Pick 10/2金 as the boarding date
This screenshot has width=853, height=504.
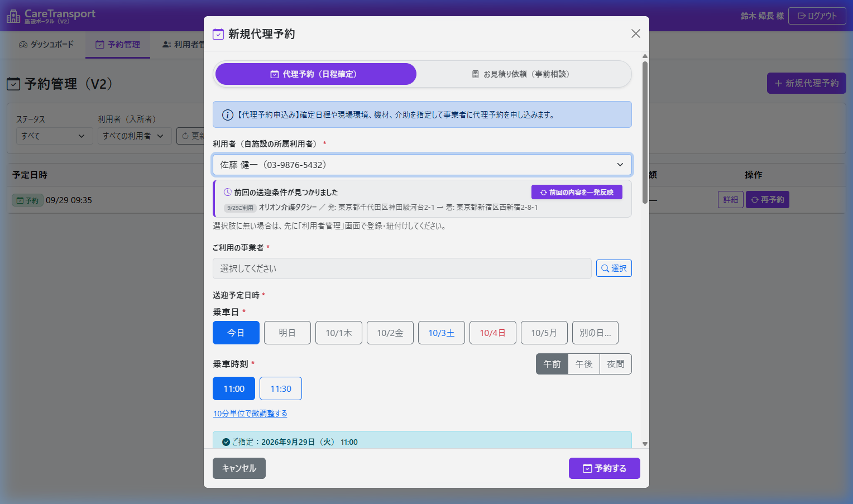(390, 333)
